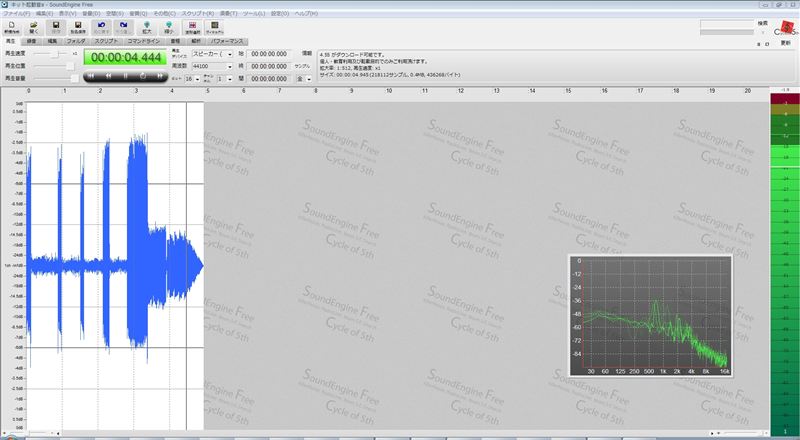This screenshot has width=800, height=440.
Task: Click the spectrum analyzer graph panel
Action: 651,316
